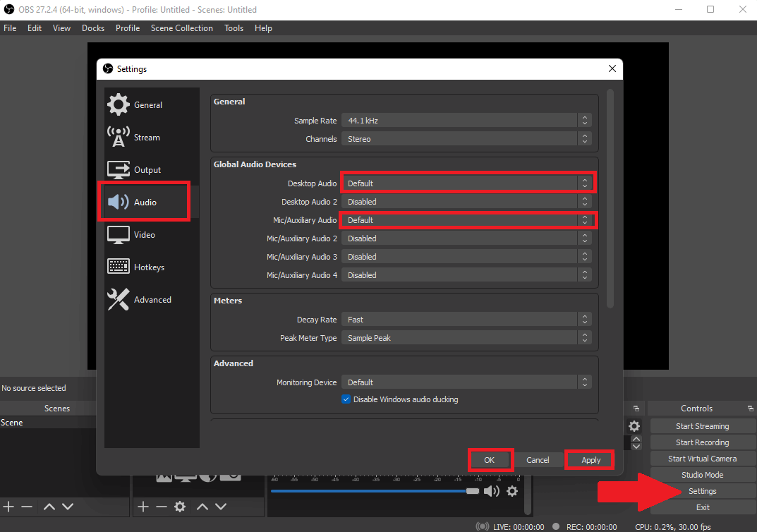This screenshot has height=532, width=757.
Task: Exit OBS using Exit button
Action: 702,507
